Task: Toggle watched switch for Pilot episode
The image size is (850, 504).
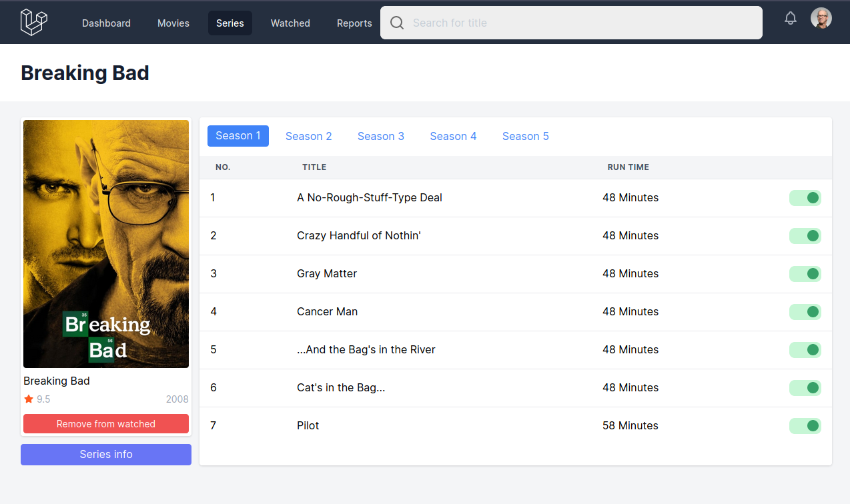Action: [x=805, y=426]
